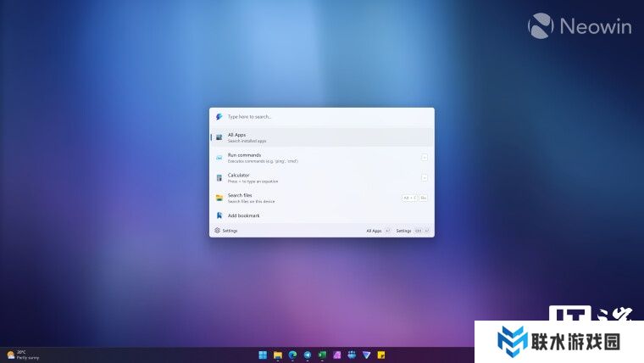
Task: Open Telegram from the taskbar
Action: (x=307, y=355)
